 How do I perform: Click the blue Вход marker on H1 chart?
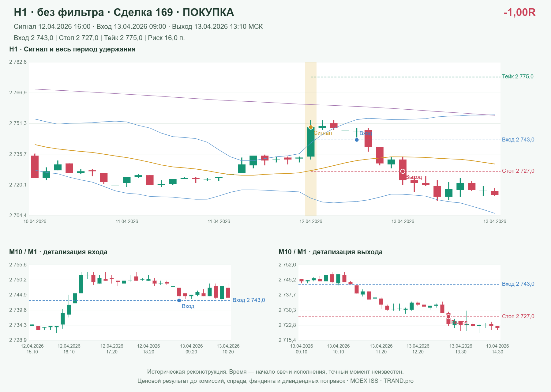pyautogui.click(x=357, y=140)
